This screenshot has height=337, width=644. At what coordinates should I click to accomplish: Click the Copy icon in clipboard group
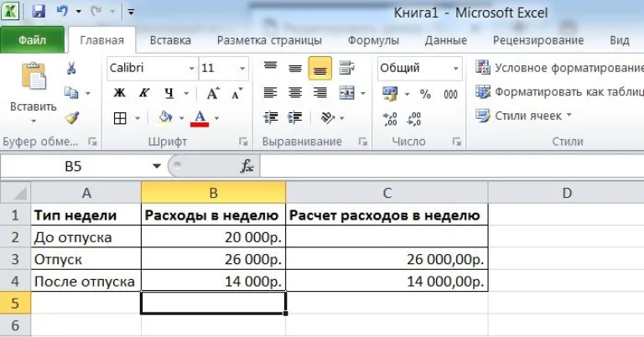pyautogui.click(x=71, y=93)
